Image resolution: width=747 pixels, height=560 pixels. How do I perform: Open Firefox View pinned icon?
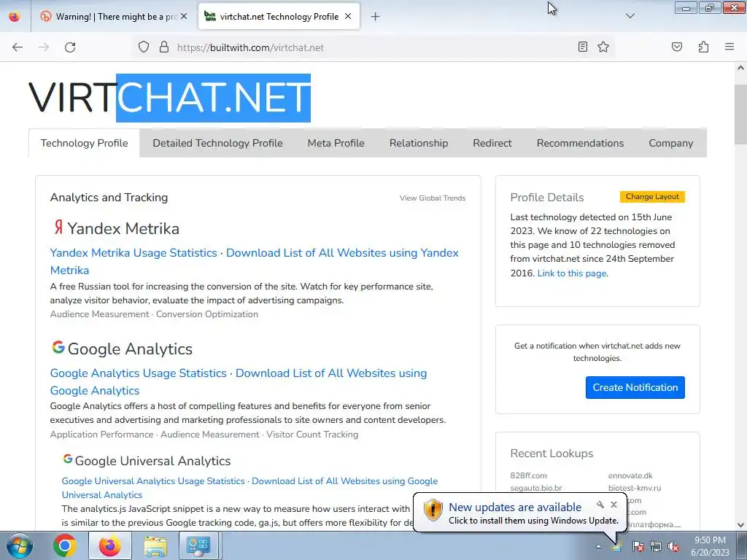coord(15,16)
